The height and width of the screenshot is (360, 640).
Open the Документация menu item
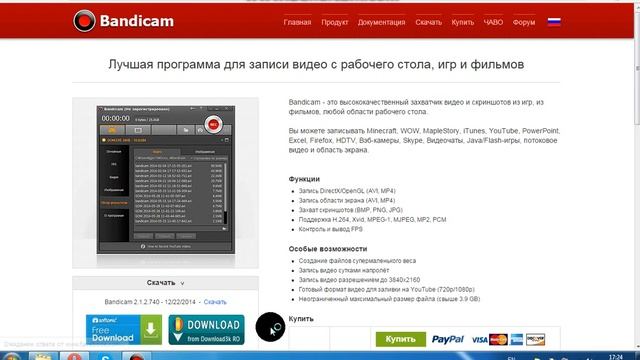pyautogui.click(x=381, y=22)
